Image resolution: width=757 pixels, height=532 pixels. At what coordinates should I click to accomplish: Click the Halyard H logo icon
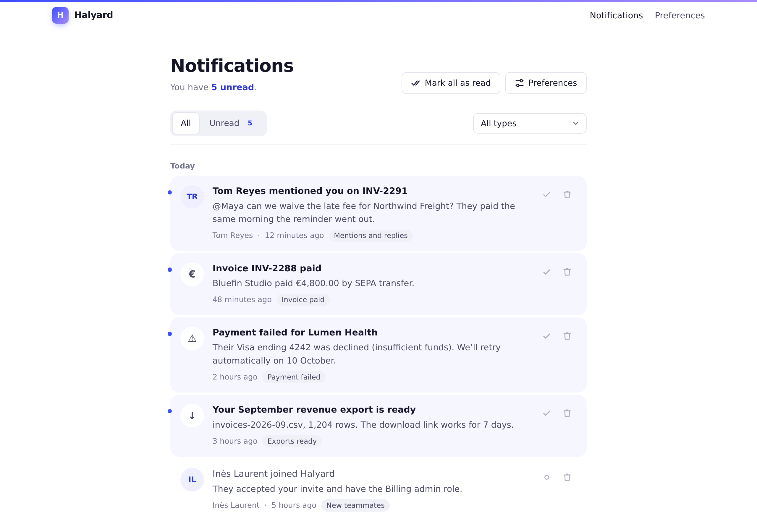click(60, 15)
